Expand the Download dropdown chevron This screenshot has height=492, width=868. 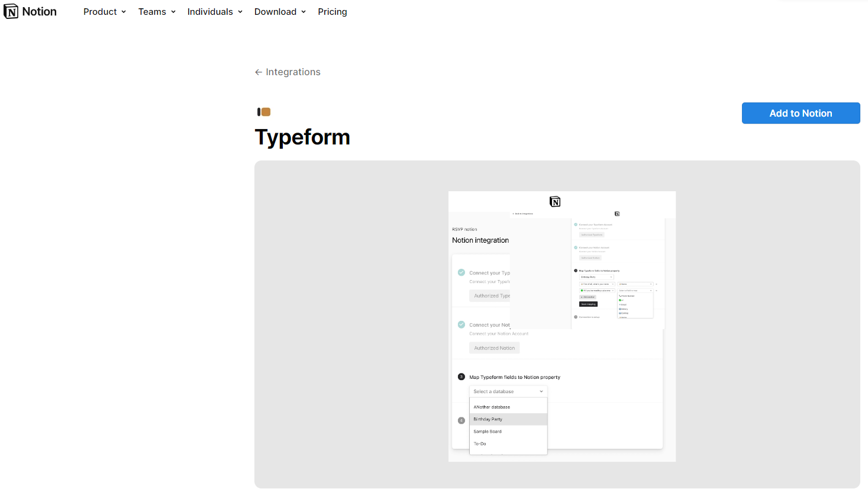point(304,12)
